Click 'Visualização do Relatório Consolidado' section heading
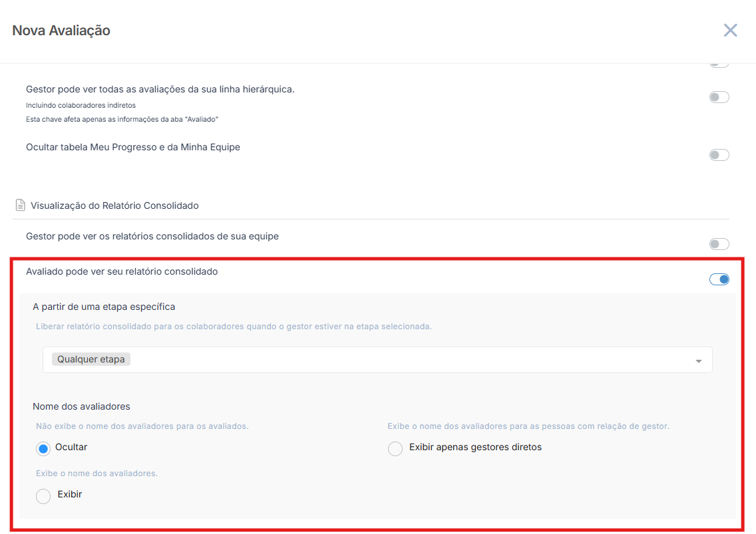This screenshot has width=756, height=534. (x=114, y=205)
